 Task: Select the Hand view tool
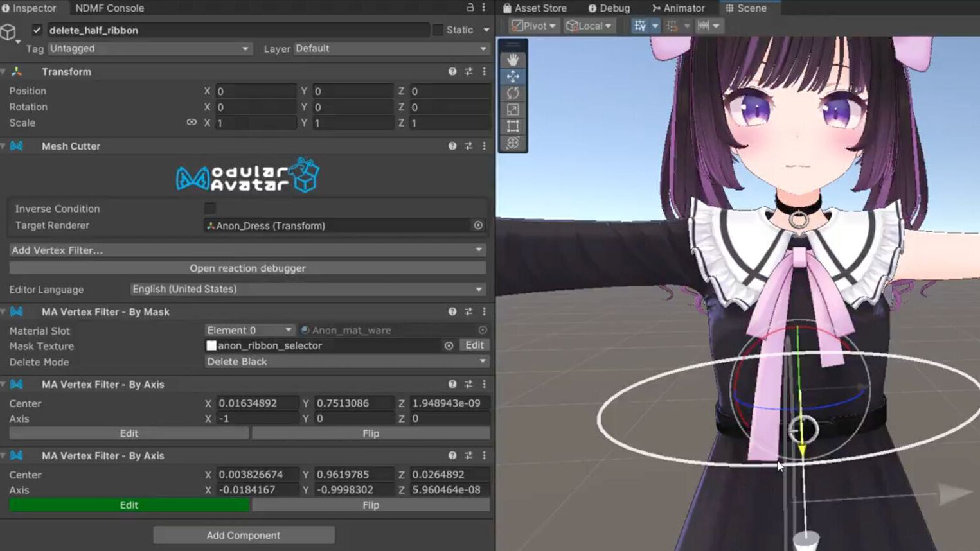pos(513,60)
